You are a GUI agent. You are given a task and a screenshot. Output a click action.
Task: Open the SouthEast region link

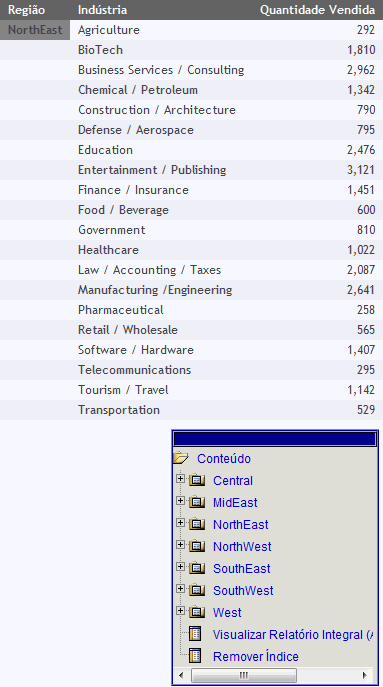241,568
